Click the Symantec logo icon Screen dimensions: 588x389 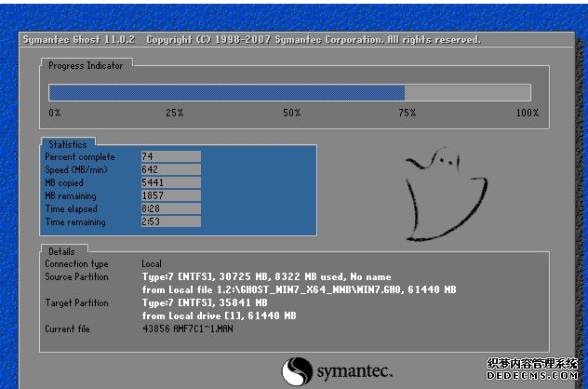point(298,371)
